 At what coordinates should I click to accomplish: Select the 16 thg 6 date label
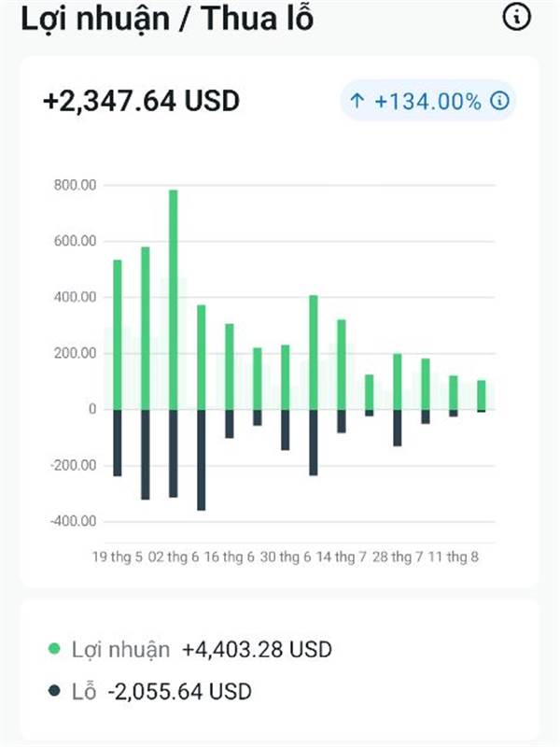(x=229, y=557)
